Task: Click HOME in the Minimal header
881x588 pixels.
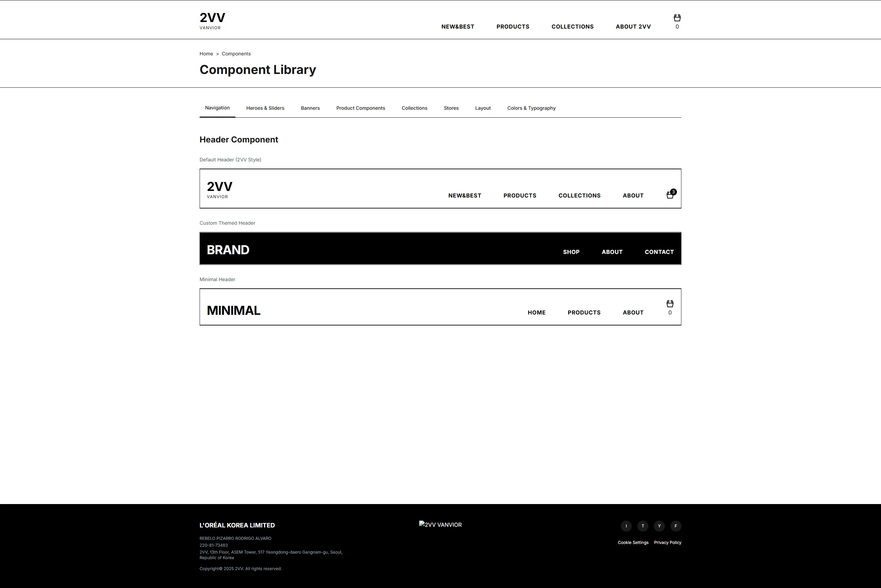Action: coord(536,313)
